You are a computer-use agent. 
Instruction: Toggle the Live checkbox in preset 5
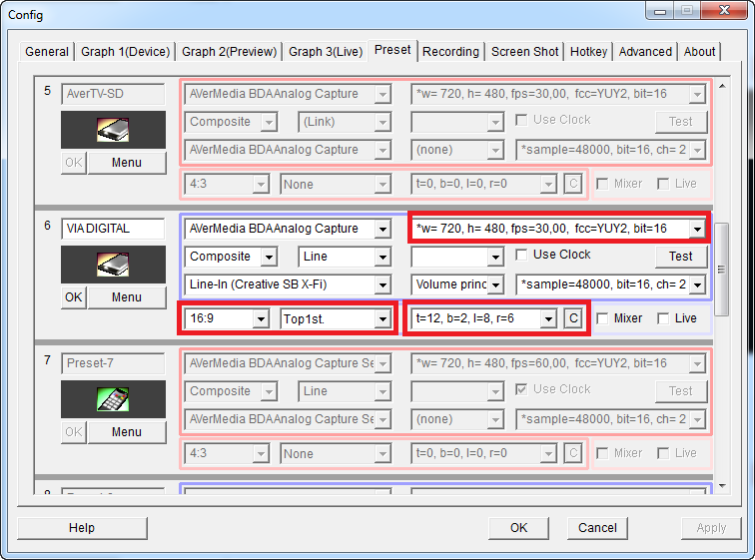[663, 184]
